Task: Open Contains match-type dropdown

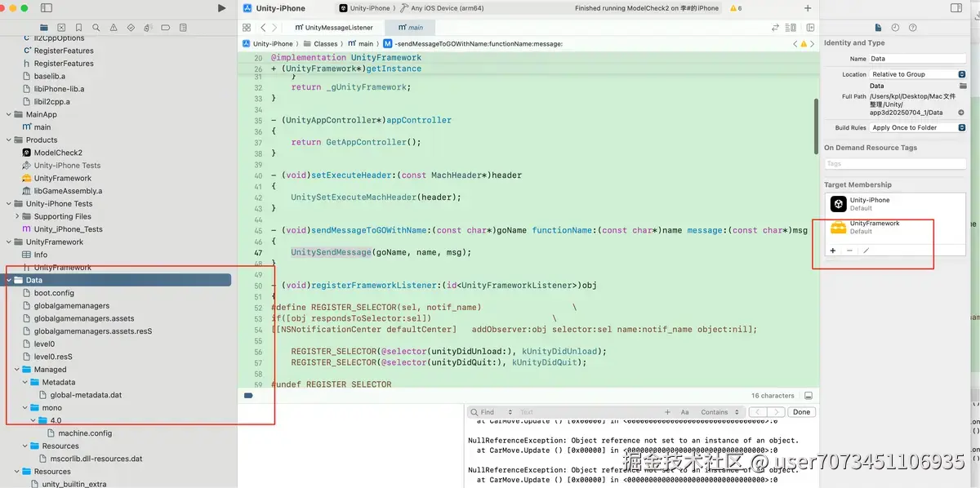Action: (719, 412)
